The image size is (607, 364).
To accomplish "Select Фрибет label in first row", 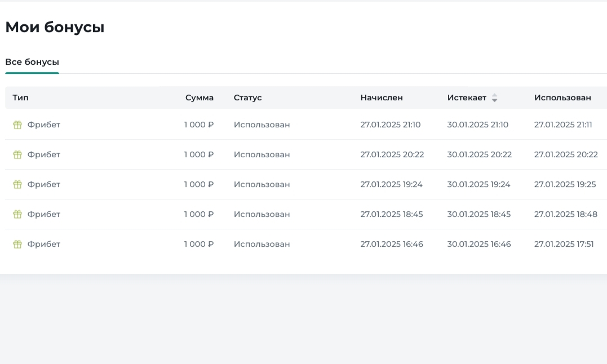I will (x=44, y=125).
